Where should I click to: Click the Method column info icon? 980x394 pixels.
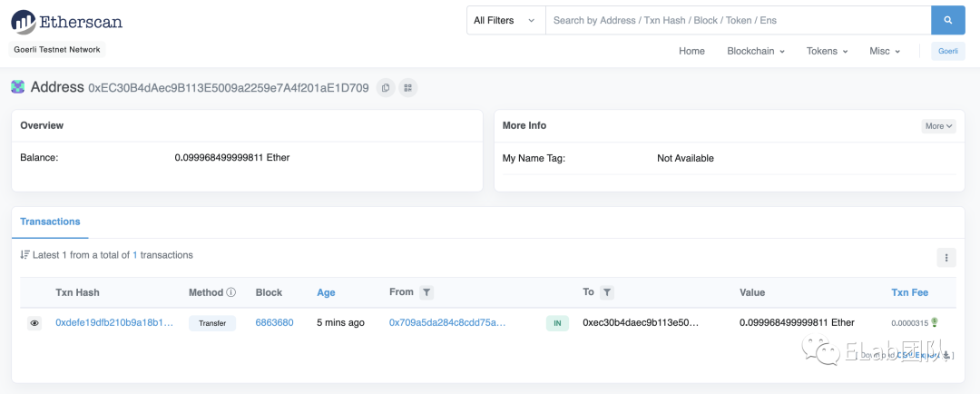[x=231, y=292]
